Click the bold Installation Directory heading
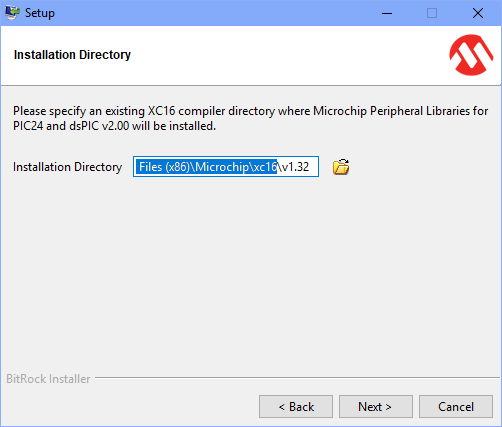The image size is (502, 427). 72,55
